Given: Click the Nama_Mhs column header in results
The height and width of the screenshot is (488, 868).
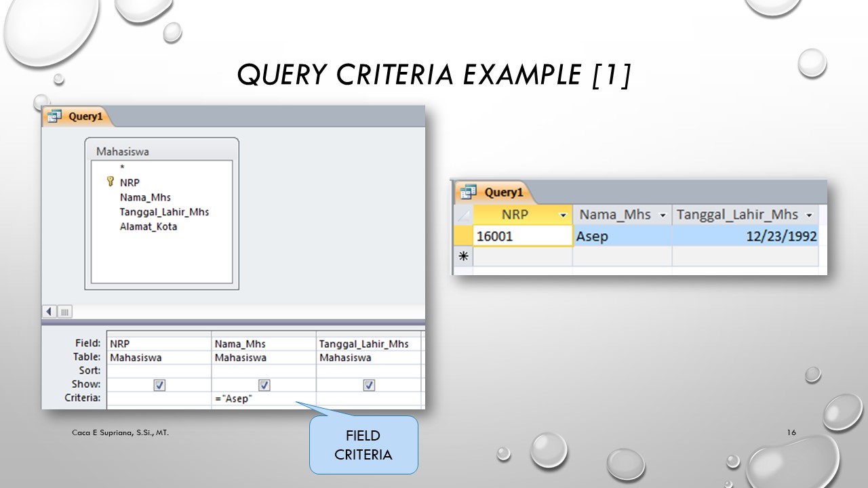Looking at the screenshot, I should (623, 215).
